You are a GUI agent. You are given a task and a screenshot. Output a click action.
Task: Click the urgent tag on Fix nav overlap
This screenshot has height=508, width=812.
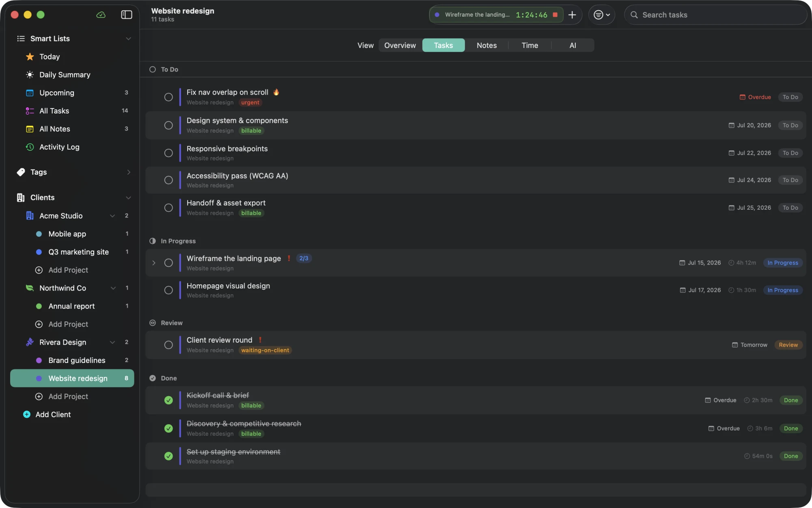coord(250,103)
